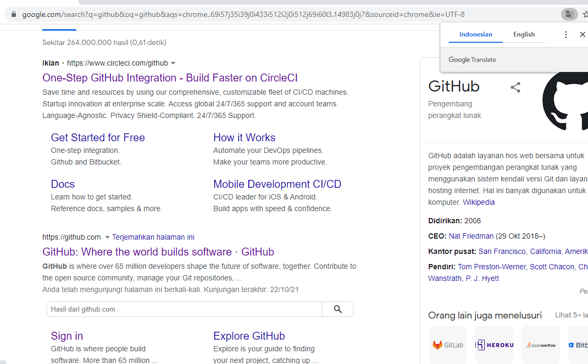Viewport: 588px width, 364px height.
Task: Expand dropdown arrow next to github.com URL
Action: (107, 238)
